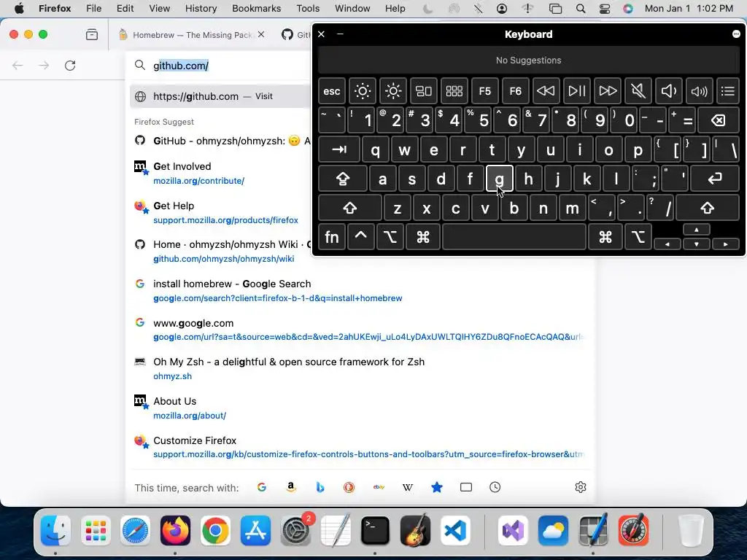The width and height of the screenshot is (747, 560).
Task: Search history with the clock icon
Action: coord(495,487)
